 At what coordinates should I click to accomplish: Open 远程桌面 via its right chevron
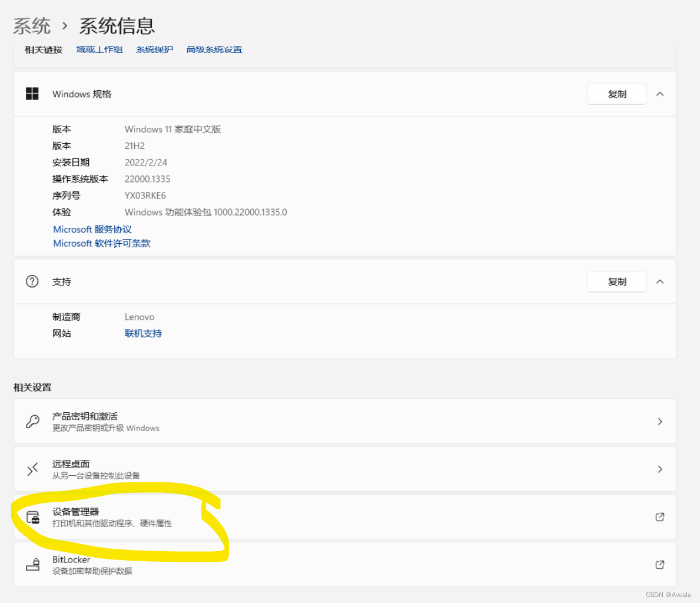[x=660, y=469]
